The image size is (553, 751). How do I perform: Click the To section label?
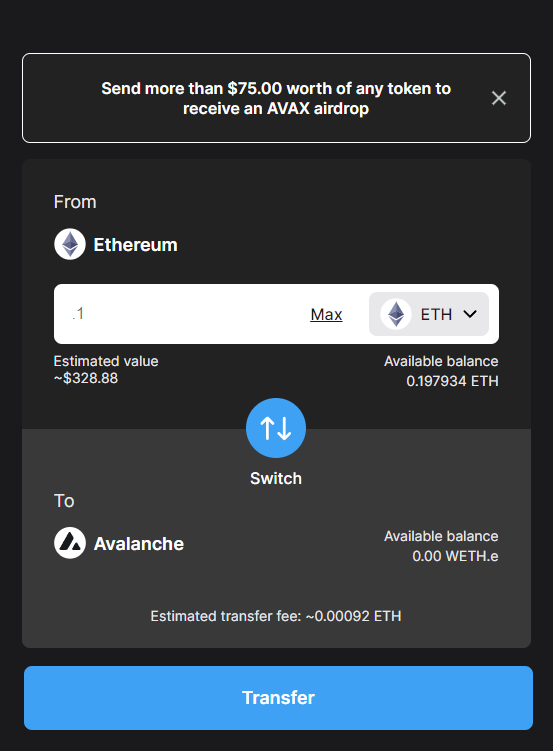pyautogui.click(x=64, y=501)
